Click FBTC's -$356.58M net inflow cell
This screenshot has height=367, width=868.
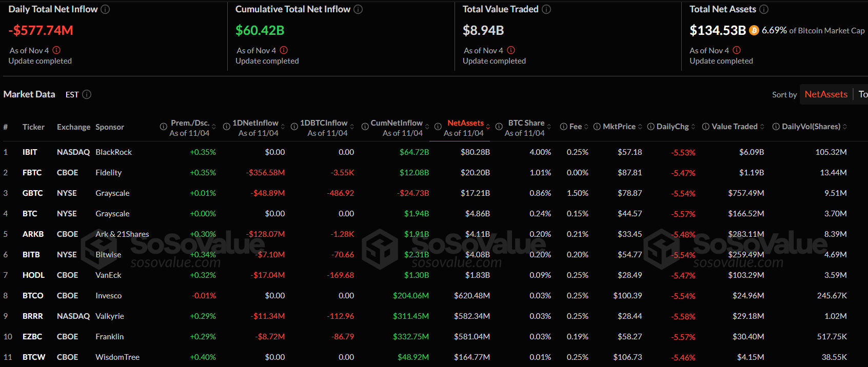point(265,173)
